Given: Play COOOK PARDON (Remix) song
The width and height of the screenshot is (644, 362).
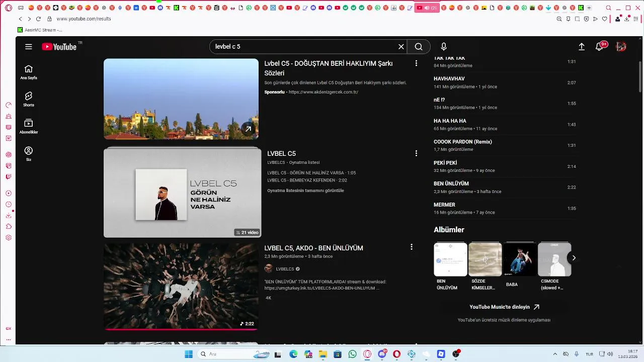Looking at the screenshot, I should click(505, 145).
